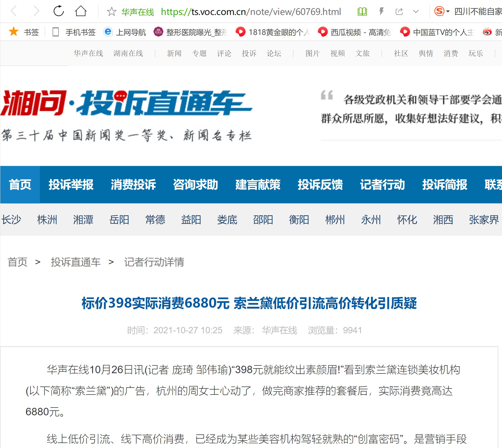
Task: Choose 株洲 city filter
Action: (x=47, y=220)
